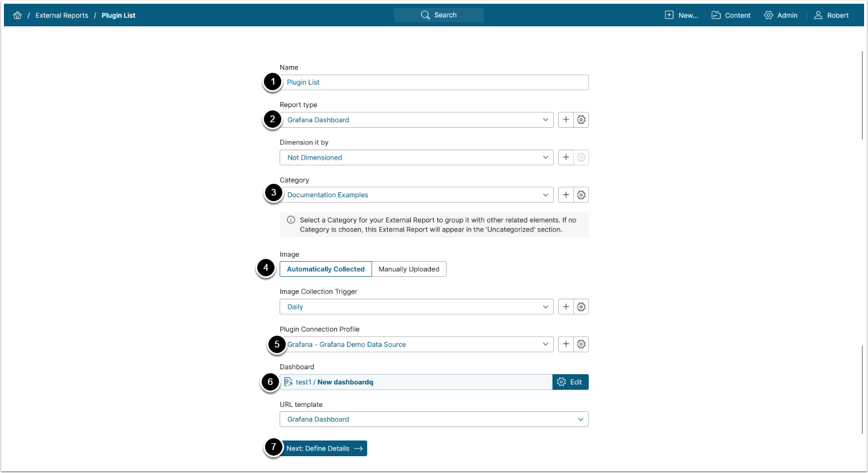
Task: Switch to Manually Uploaded image option
Action: point(409,270)
